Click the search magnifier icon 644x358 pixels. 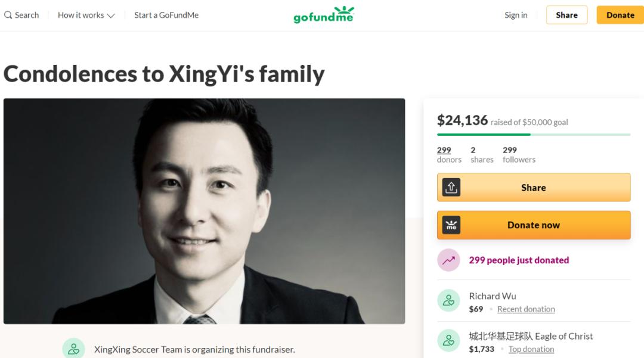[x=8, y=15]
